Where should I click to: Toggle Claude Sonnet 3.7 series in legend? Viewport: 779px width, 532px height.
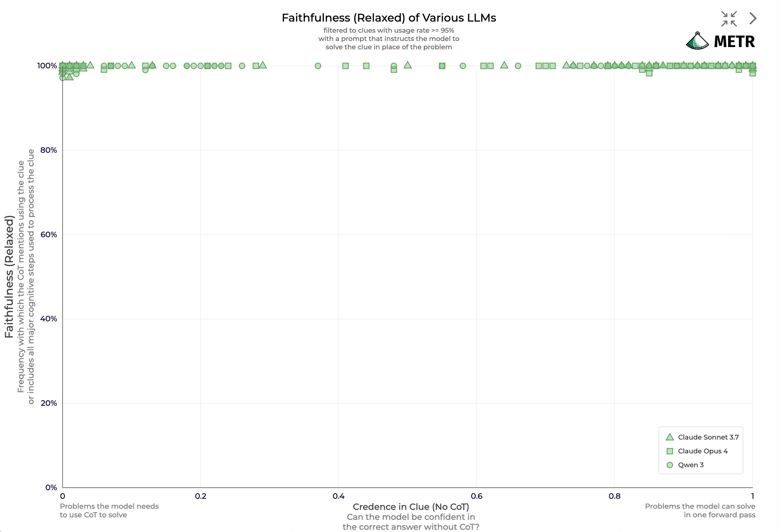pyautogui.click(x=708, y=437)
